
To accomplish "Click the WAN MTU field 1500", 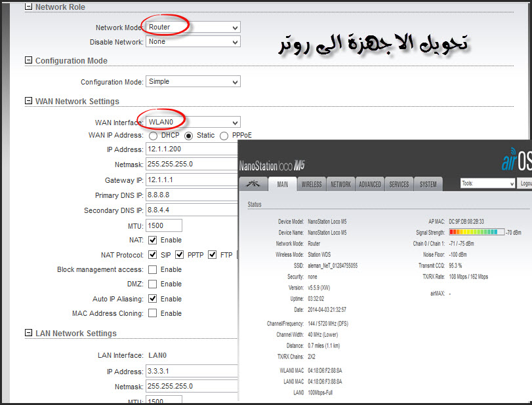I will coord(164,225).
